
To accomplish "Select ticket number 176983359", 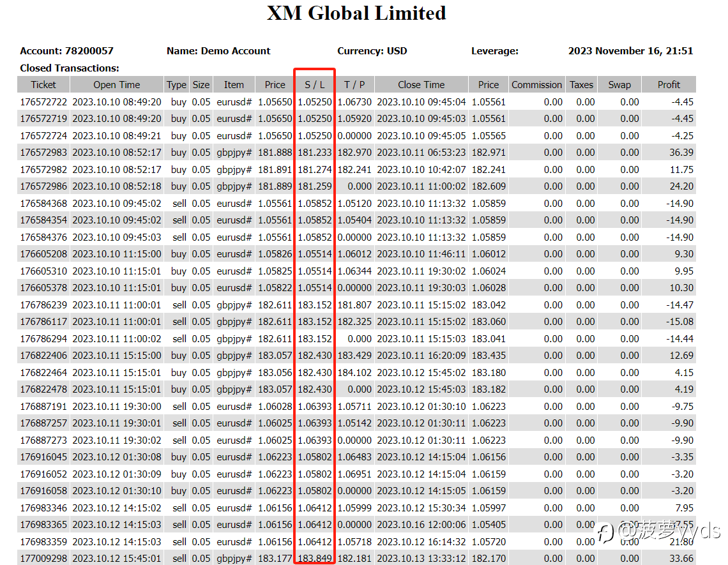I will point(43,542).
